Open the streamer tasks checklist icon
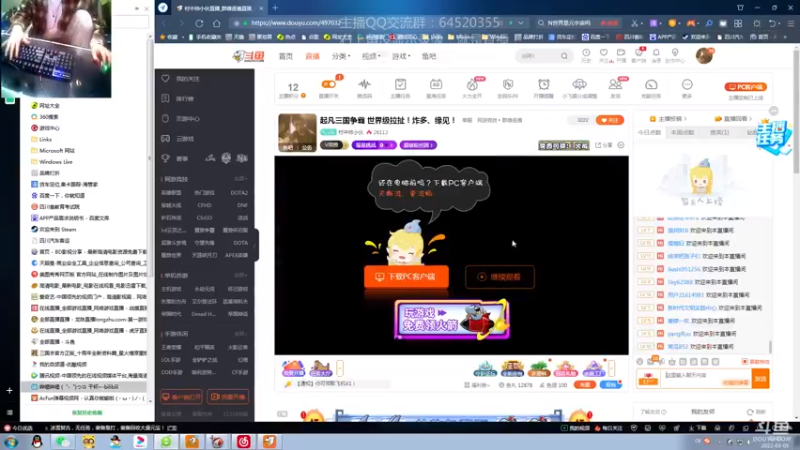Viewport: 800px width, 450px height. click(x=400, y=87)
